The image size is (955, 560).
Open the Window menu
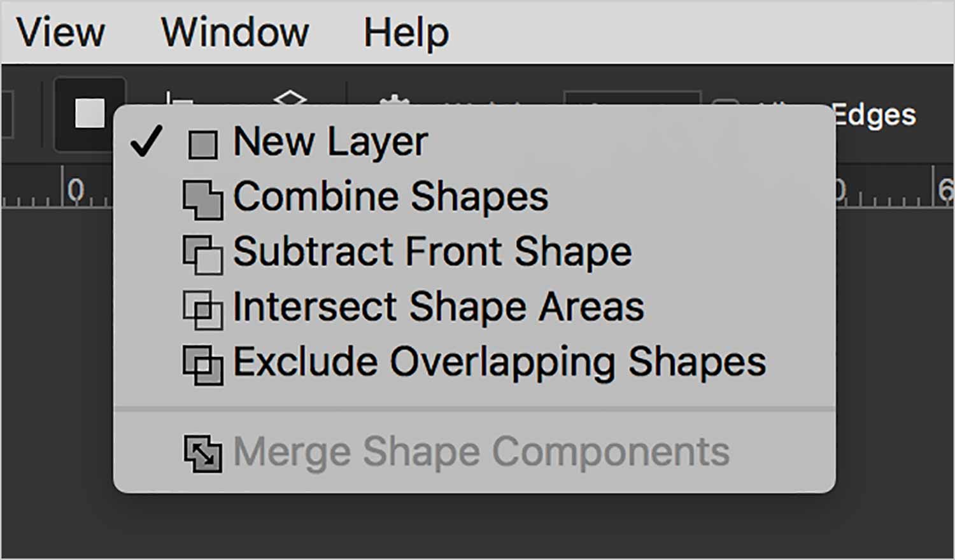pos(235,32)
